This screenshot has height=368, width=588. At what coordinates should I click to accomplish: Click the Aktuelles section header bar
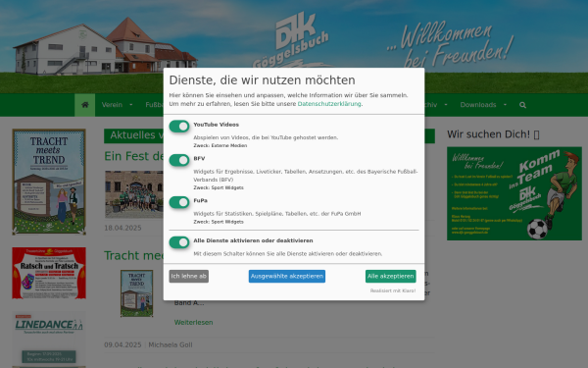coord(134,136)
